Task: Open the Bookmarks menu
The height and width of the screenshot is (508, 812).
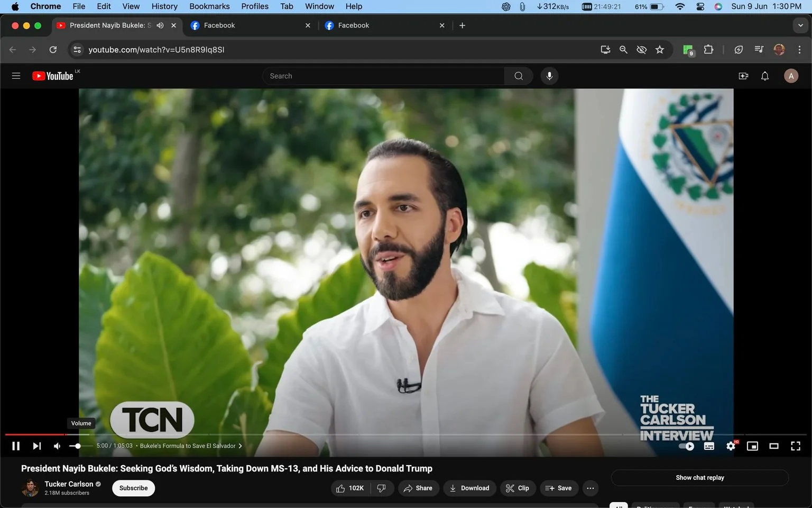Action: (x=209, y=6)
